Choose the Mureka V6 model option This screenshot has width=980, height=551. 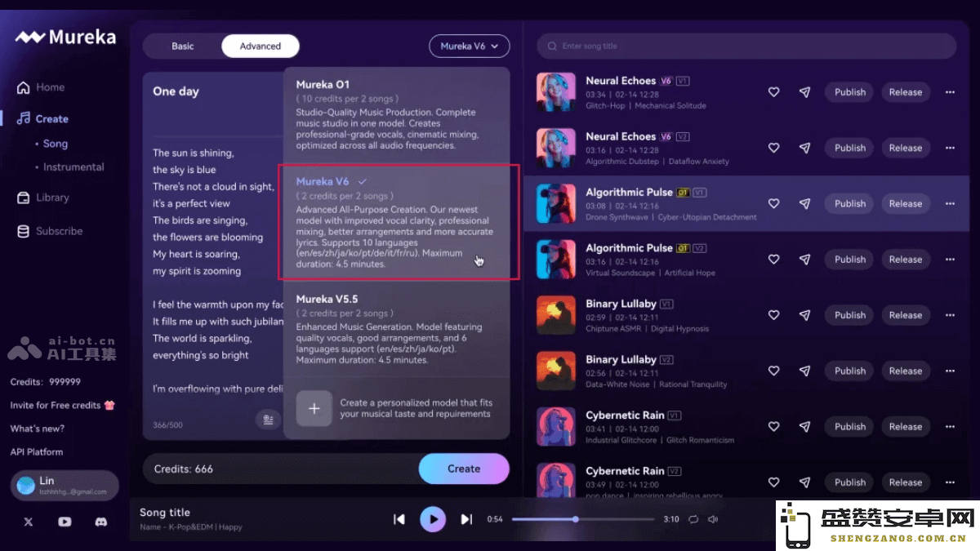click(399, 222)
